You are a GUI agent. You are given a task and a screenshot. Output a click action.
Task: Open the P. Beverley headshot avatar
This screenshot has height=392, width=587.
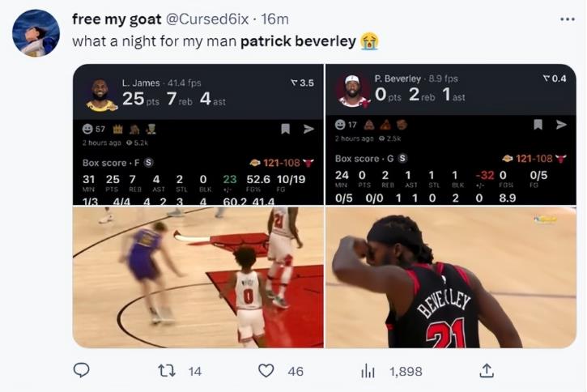(x=353, y=91)
